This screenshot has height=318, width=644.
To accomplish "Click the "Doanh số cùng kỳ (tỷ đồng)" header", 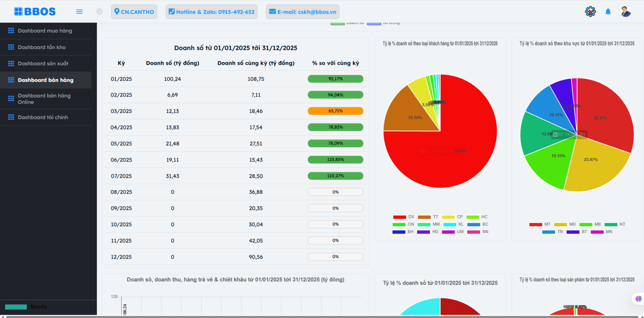I will [x=256, y=63].
